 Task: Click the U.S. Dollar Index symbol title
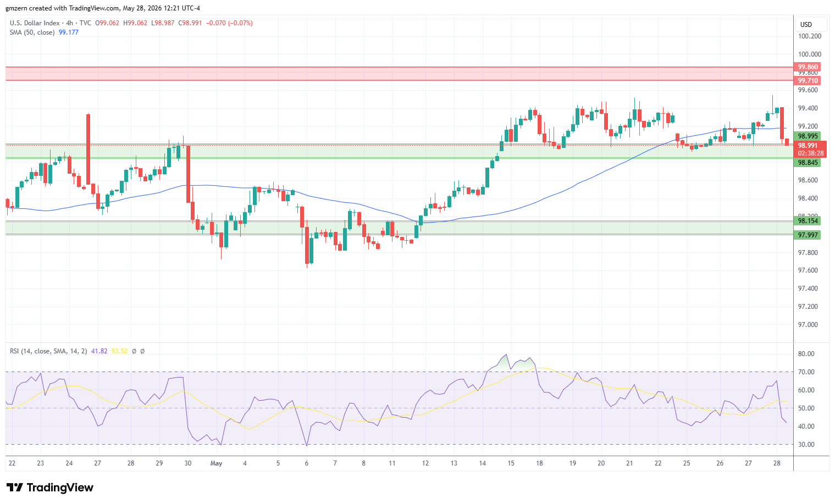(35, 23)
